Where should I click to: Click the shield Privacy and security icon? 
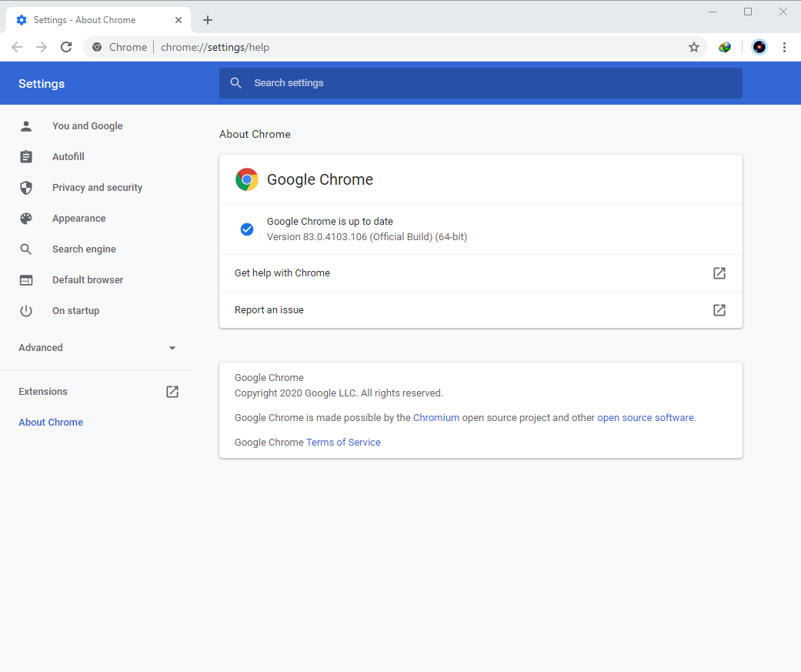point(26,188)
